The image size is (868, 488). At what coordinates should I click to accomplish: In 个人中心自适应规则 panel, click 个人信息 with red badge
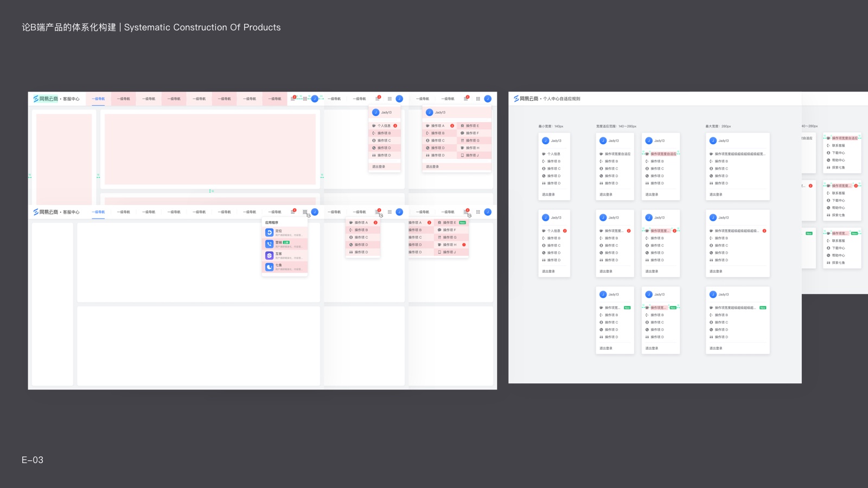(x=554, y=231)
